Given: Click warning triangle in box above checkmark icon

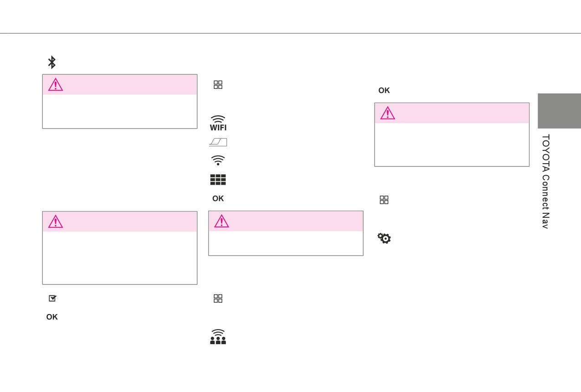Looking at the screenshot, I should tap(56, 222).
